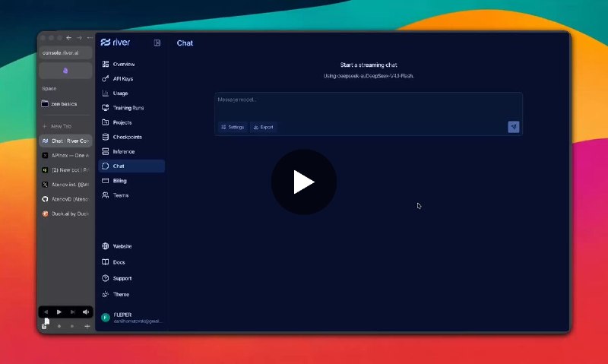608x364 pixels.
Task: Open Support help icon
Action: pos(106,278)
